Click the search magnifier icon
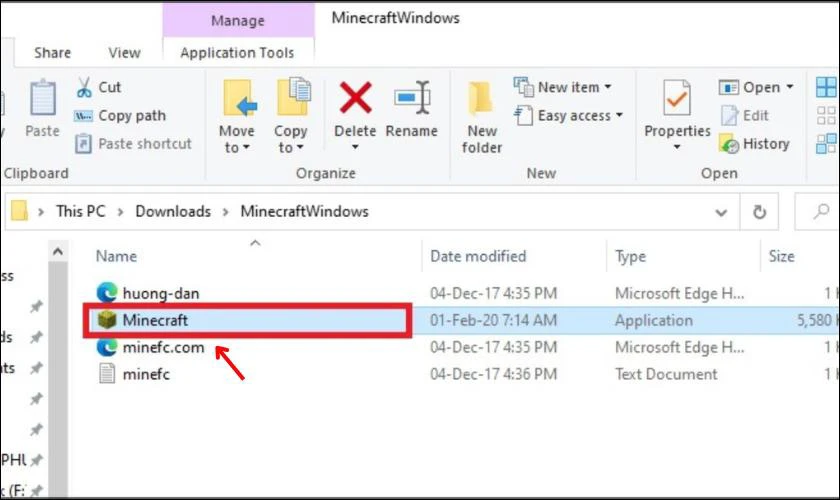840x500 pixels. [x=821, y=212]
